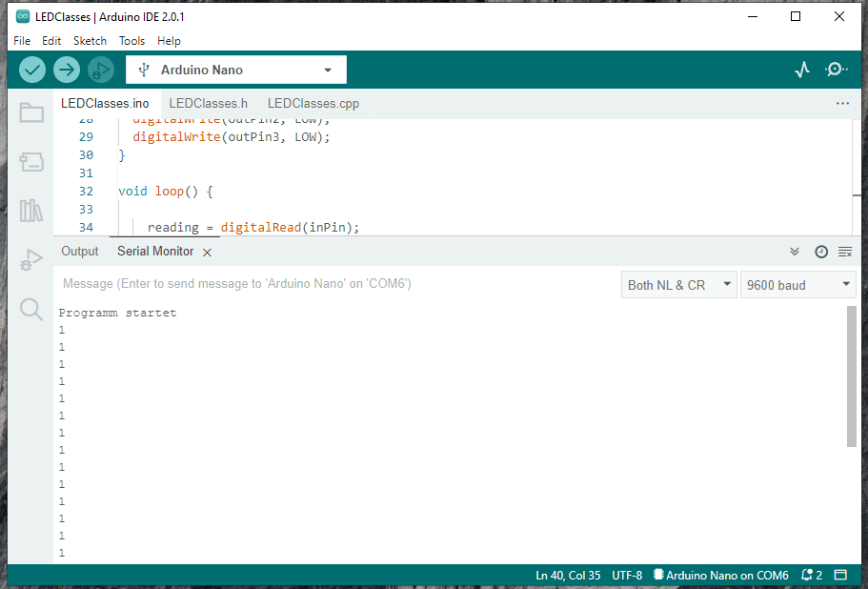This screenshot has width=868, height=589.
Task: Switch to the LEDClasses.cpp tab
Action: point(313,104)
